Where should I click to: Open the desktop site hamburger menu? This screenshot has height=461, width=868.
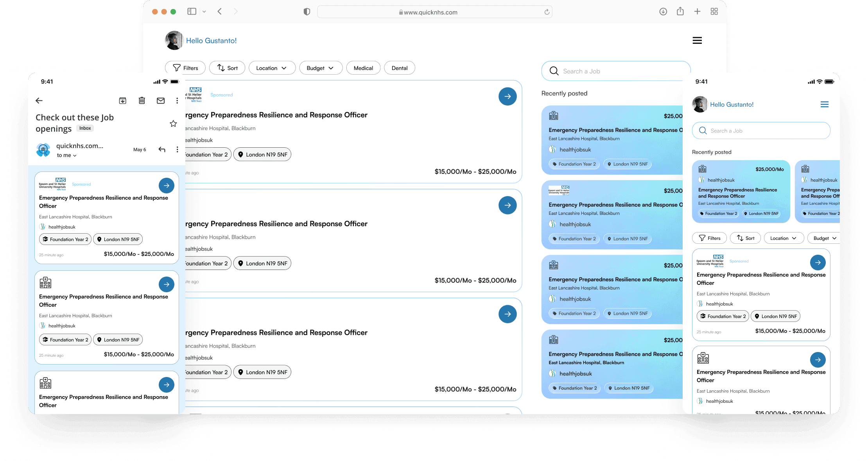(x=697, y=41)
